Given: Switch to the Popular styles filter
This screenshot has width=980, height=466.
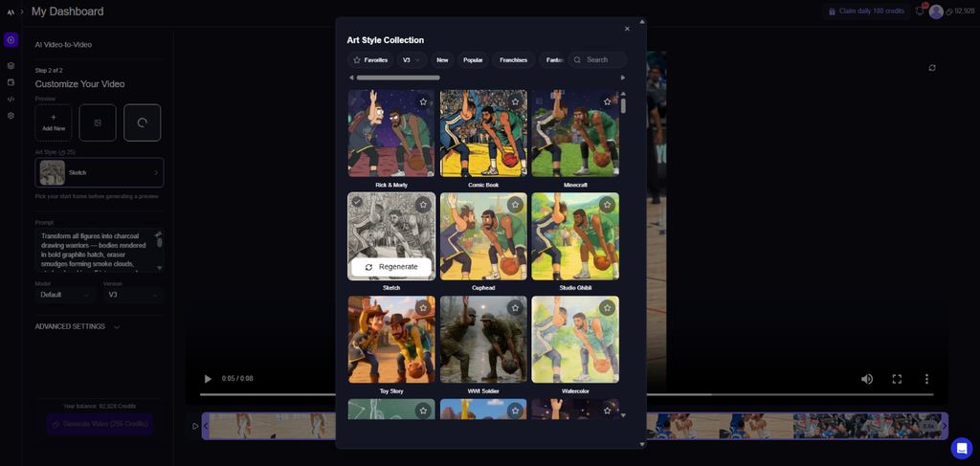Looking at the screenshot, I should point(473,59).
